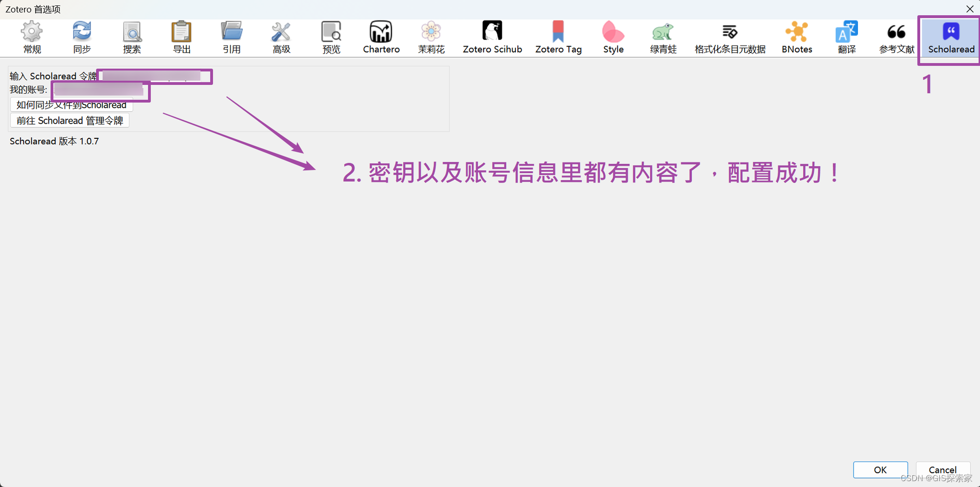980x487 pixels.
Task: Click 前往 Scholaread 管理令牌 button
Action: 70,121
